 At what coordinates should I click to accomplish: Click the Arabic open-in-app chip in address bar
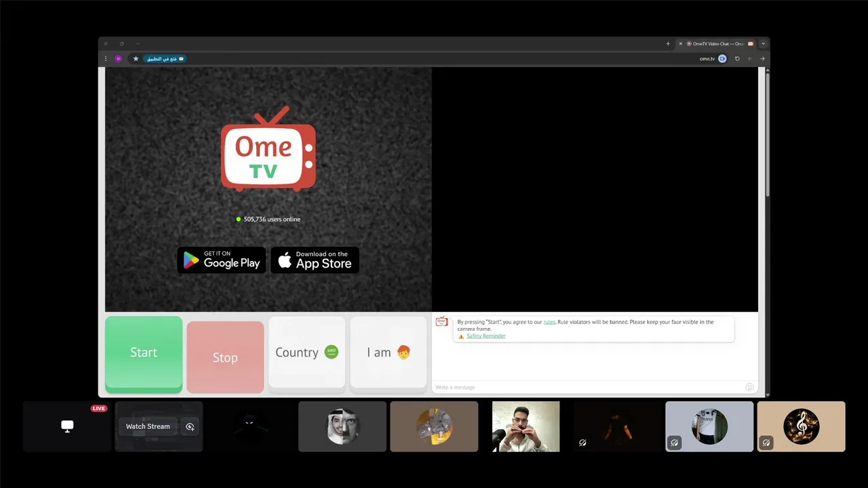point(164,59)
